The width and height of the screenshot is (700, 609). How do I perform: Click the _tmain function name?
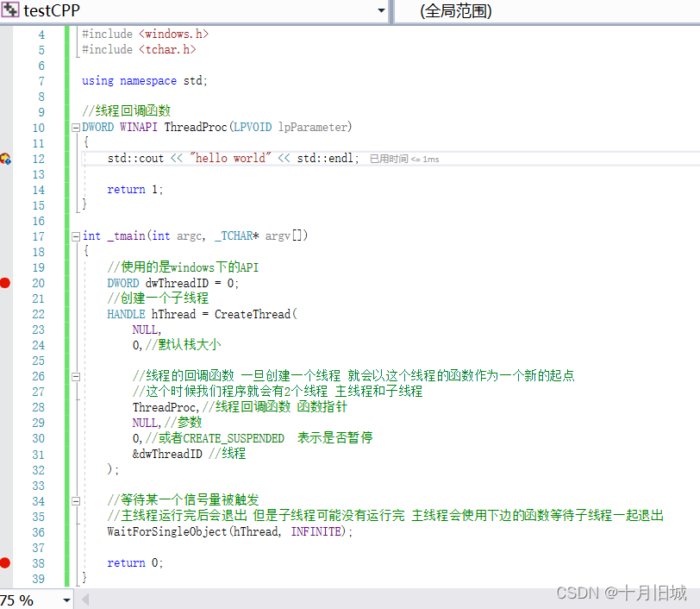(x=127, y=235)
